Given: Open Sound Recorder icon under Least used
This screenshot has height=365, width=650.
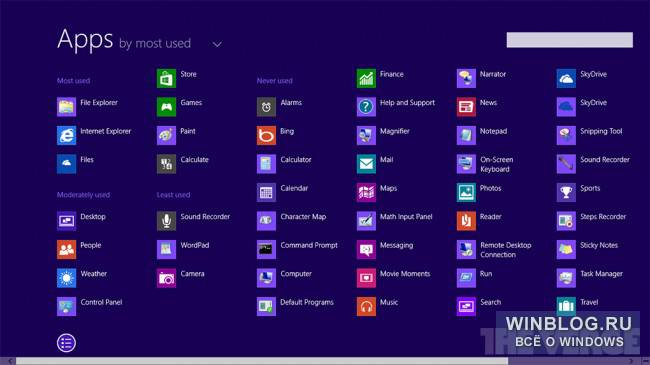Looking at the screenshot, I should 166,221.
